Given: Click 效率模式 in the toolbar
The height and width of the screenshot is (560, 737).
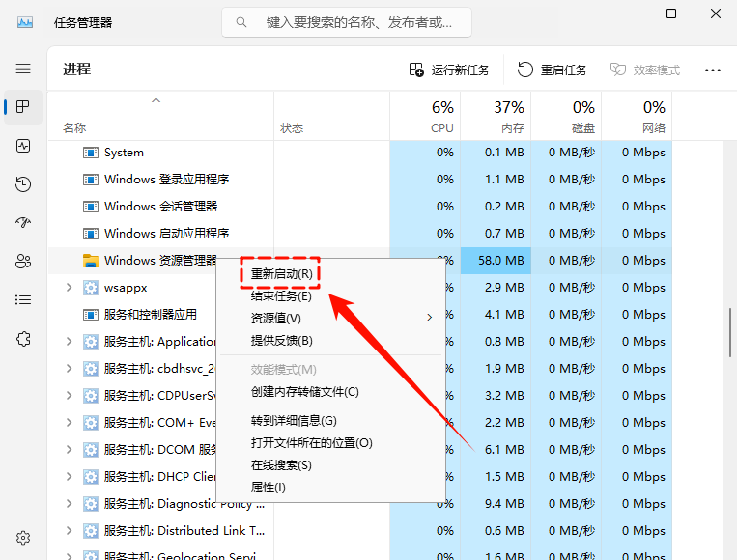Looking at the screenshot, I should (645, 70).
